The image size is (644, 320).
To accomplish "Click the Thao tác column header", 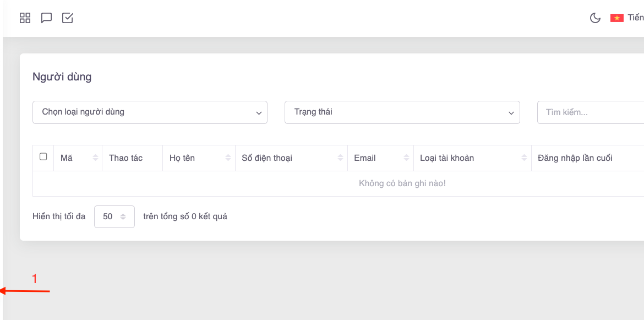I will click(126, 158).
